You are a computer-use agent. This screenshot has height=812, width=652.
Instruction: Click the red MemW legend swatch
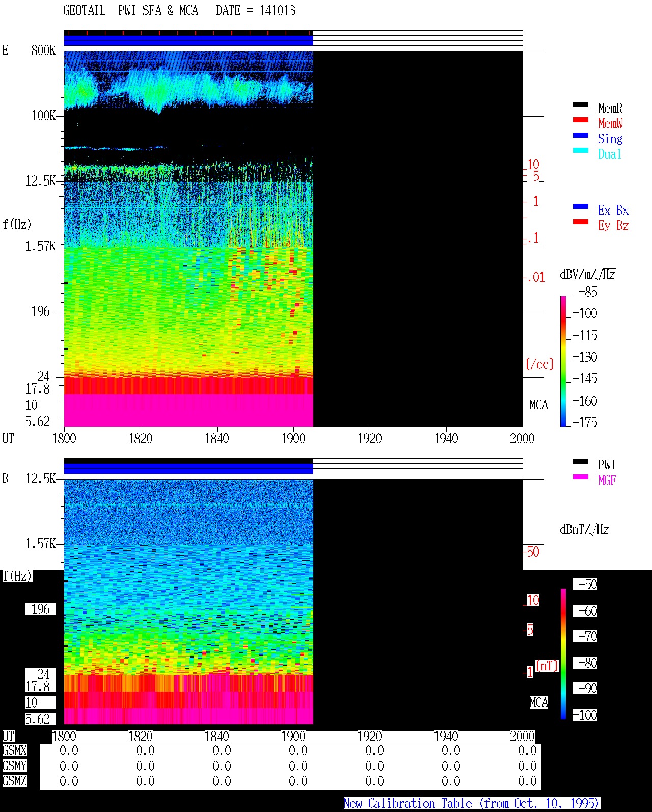point(581,120)
